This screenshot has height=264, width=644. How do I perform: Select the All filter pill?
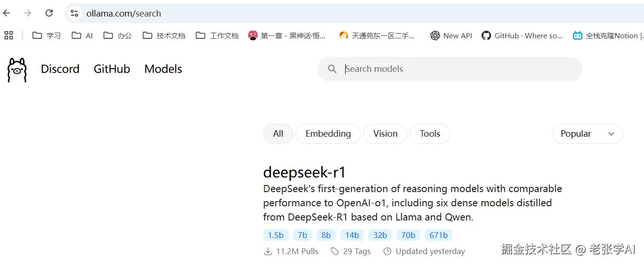pos(278,134)
